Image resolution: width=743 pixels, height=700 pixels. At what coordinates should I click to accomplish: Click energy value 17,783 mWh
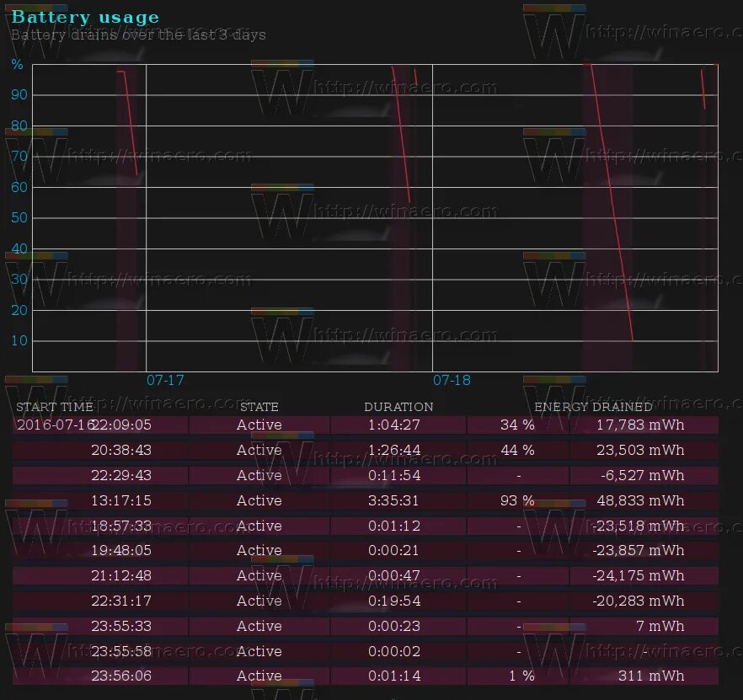[x=640, y=425]
